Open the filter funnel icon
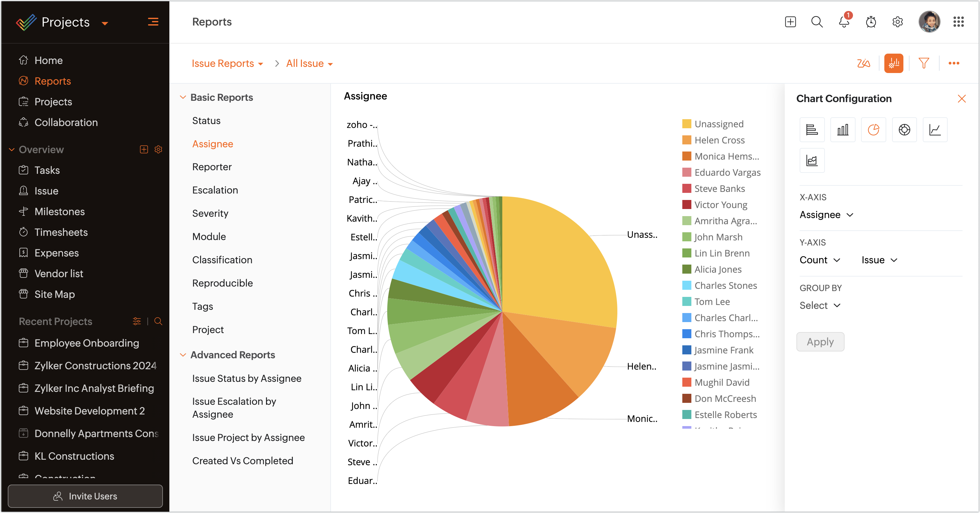This screenshot has height=513, width=980. coord(923,63)
